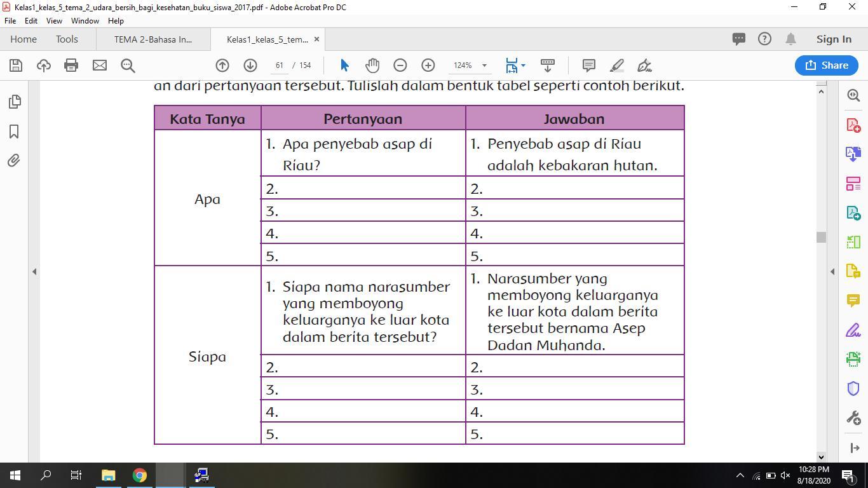This screenshot has height=488, width=868.
Task: Switch to the Tools tab
Action: click(67, 39)
